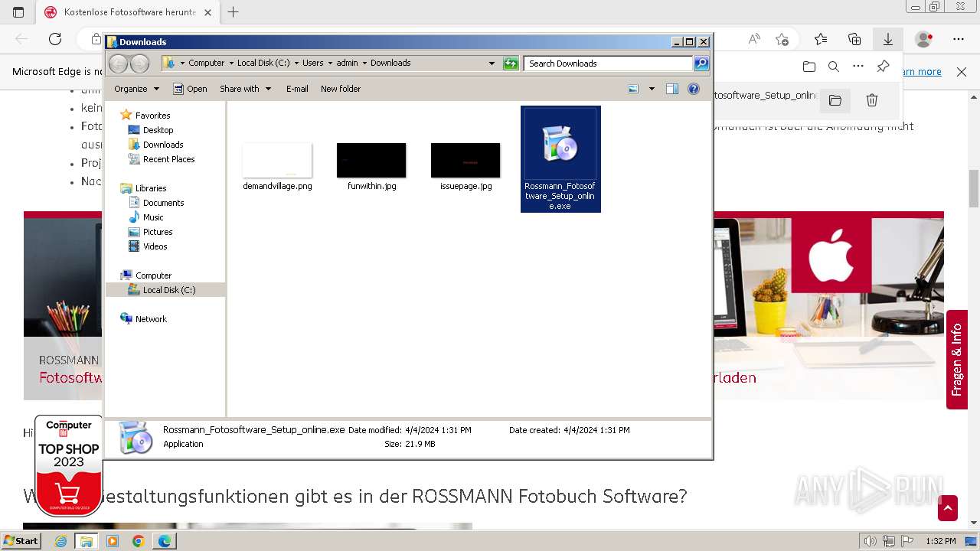Open Edge settings and more menu
The width and height of the screenshot is (980, 551).
coord(959,39)
